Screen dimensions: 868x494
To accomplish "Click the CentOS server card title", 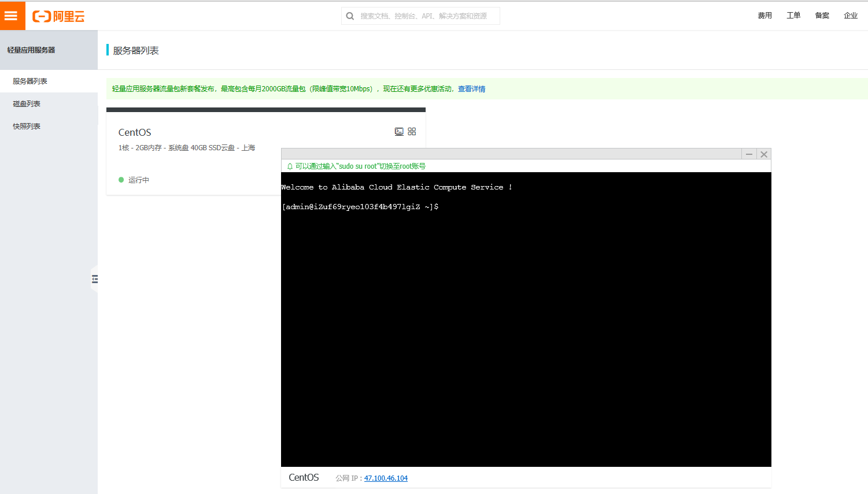I will (x=135, y=132).
